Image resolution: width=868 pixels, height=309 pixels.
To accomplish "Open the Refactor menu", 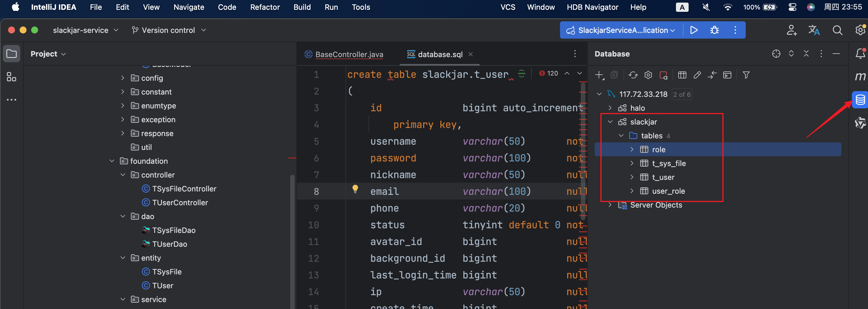I will click(264, 7).
